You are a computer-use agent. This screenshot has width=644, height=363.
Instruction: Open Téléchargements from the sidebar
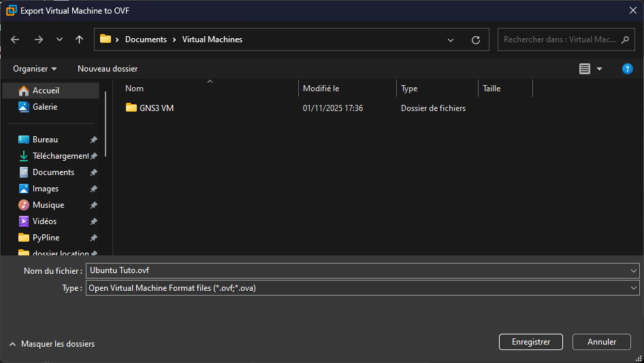[x=60, y=156]
